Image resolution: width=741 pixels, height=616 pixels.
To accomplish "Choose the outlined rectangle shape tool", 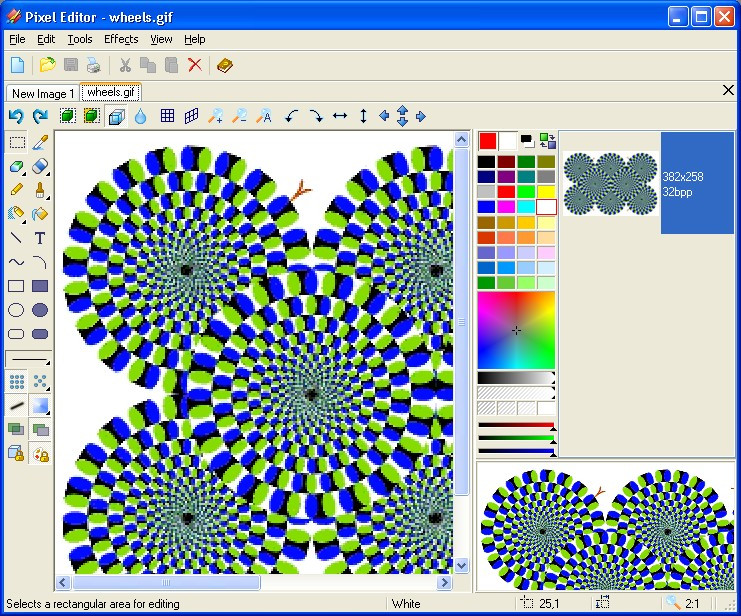I will coord(17,286).
